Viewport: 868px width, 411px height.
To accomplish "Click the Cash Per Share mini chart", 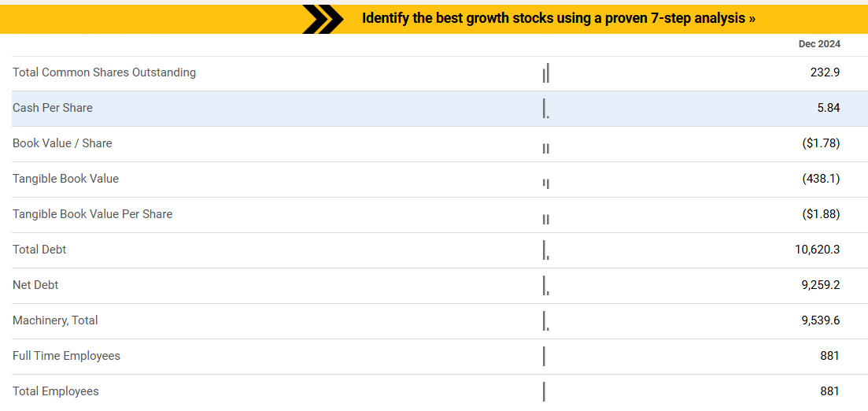I will pos(545,109).
